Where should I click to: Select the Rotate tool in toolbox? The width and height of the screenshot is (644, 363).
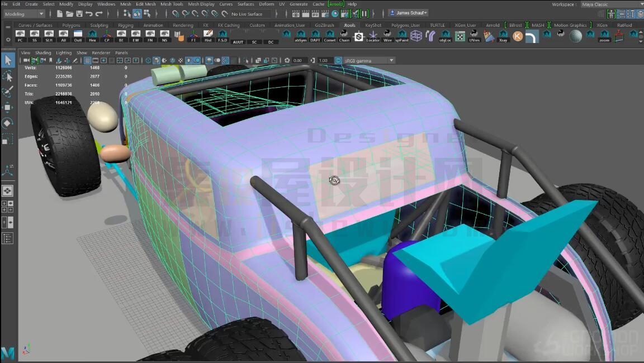[8, 123]
